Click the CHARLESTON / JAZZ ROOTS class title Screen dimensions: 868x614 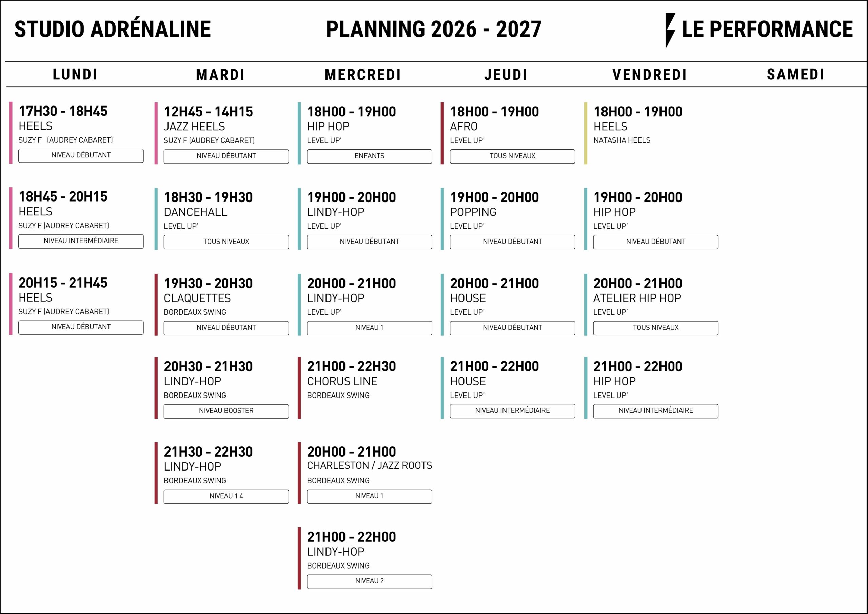(369, 466)
